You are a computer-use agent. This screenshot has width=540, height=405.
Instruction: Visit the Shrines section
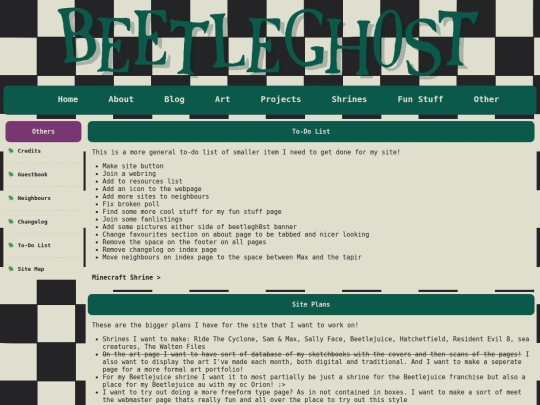[x=349, y=99]
